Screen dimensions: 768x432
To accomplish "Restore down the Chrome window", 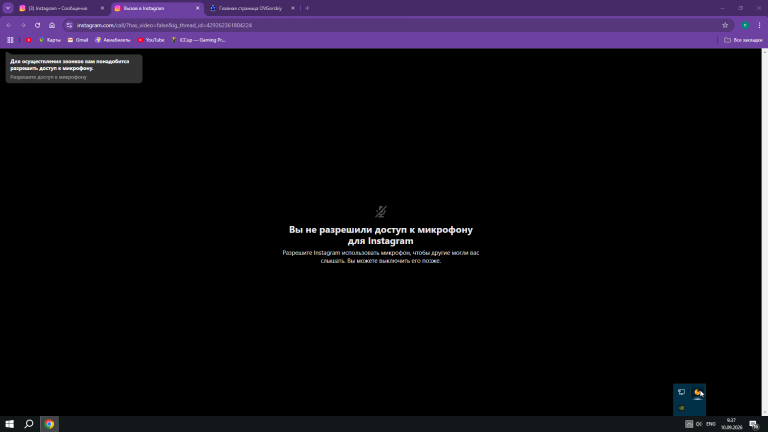I will (741, 8).
